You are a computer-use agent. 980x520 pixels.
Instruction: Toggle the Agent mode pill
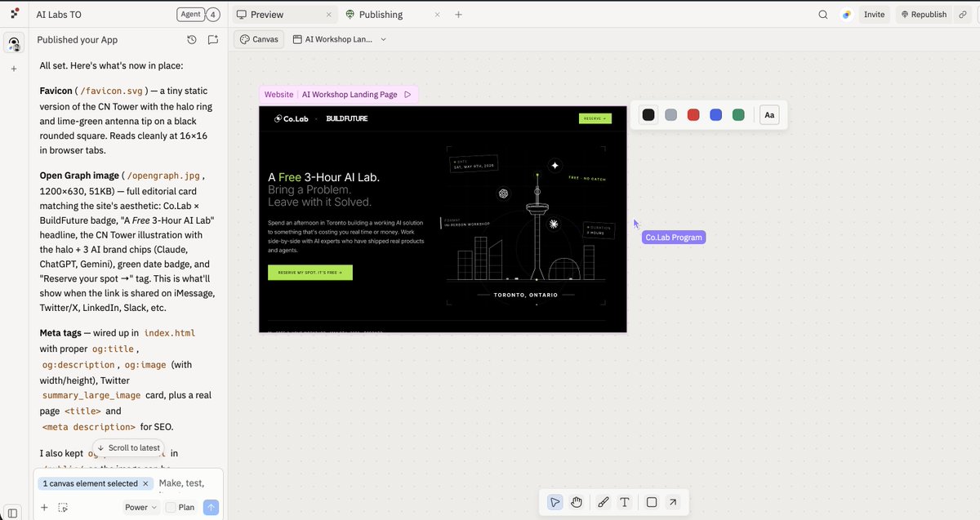click(190, 15)
